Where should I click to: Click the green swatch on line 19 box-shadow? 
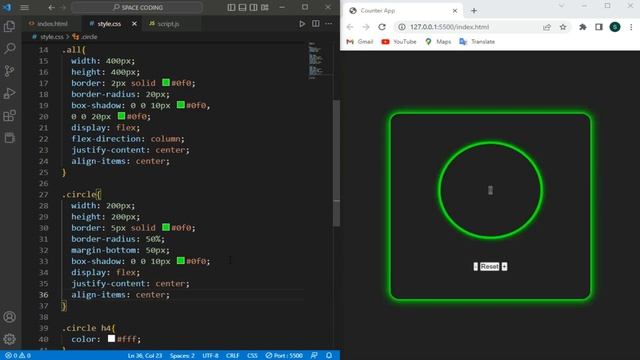pyautogui.click(x=181, y=105)
